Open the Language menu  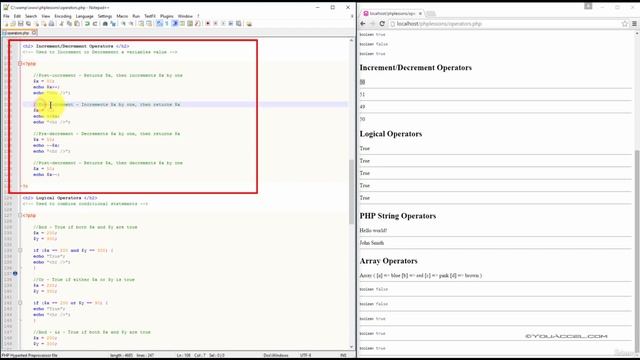tap(84, 16)
